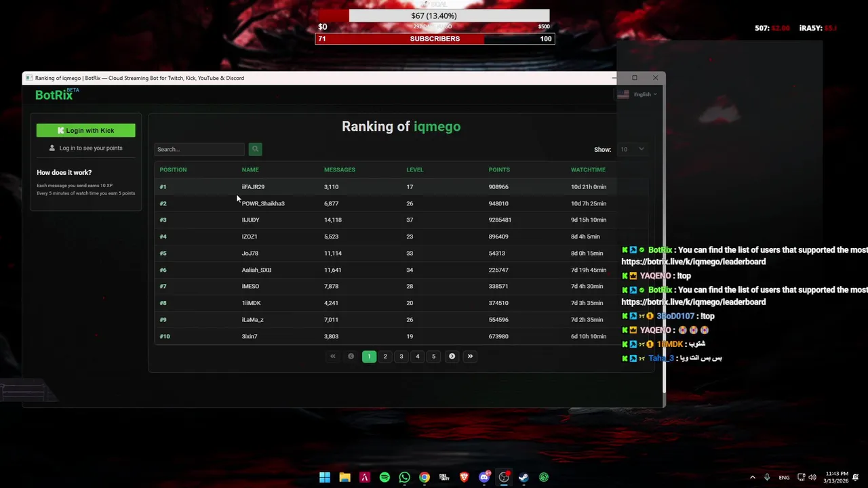The height and width of the screenshot is (488, 868).
Task: Open File Explorer from taskbar
Action: coord(344,477)
